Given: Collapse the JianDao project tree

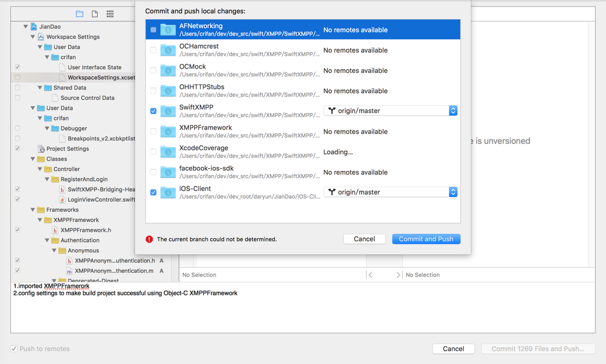Looking at the screenshot, I should pyautogui.click(x=25, y=27).
